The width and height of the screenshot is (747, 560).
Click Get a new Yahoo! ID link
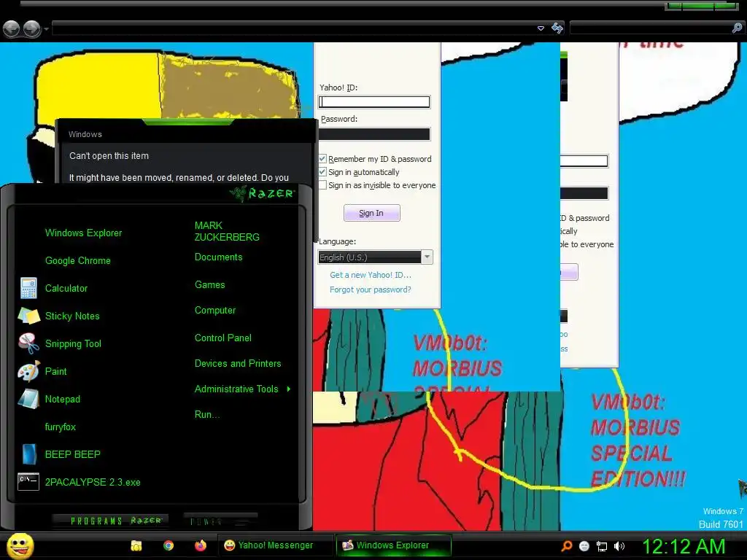pyautogui.click(x=370, y=275)
